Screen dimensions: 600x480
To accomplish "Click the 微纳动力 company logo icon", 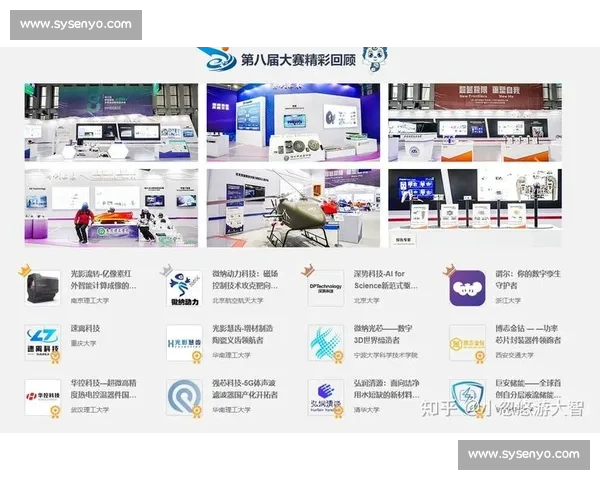I will [184, 288].
